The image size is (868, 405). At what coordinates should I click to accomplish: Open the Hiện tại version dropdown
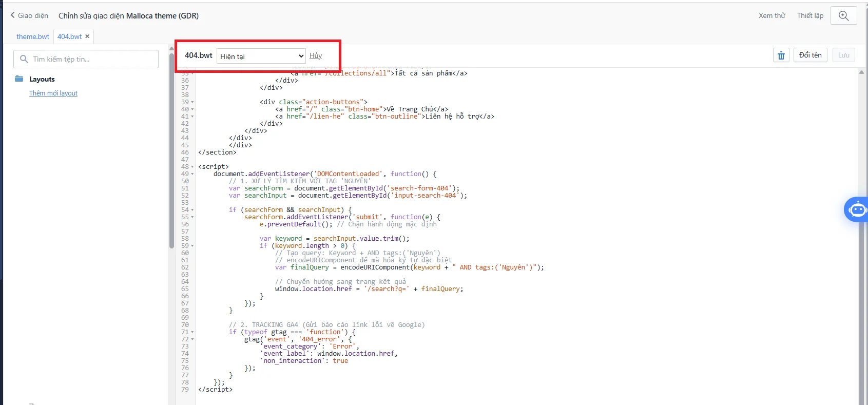pyautogui.click(x=261, y=56)
